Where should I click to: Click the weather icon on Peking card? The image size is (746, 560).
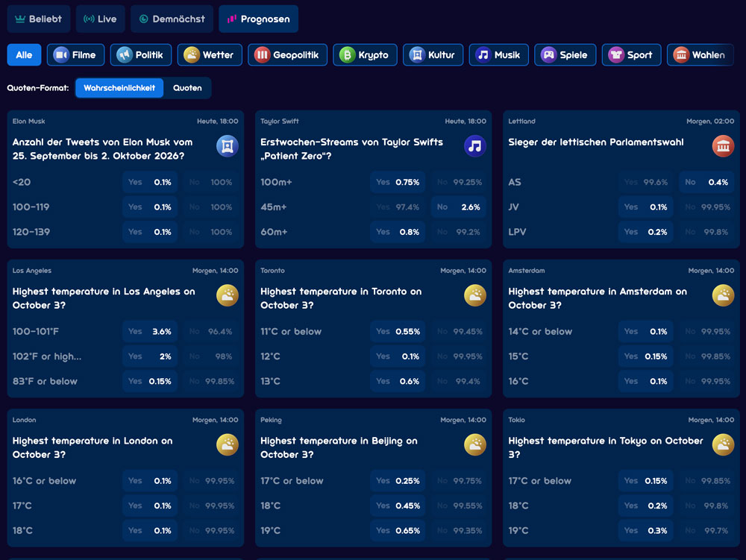click(474, 444)
